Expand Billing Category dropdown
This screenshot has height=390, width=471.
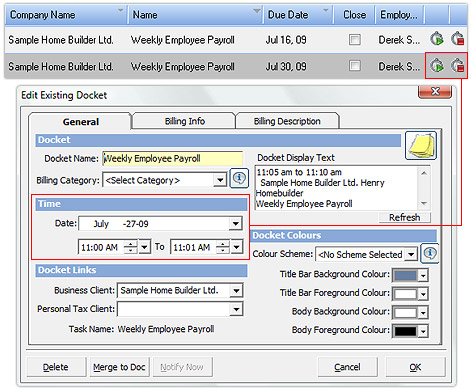pos(220,180)
